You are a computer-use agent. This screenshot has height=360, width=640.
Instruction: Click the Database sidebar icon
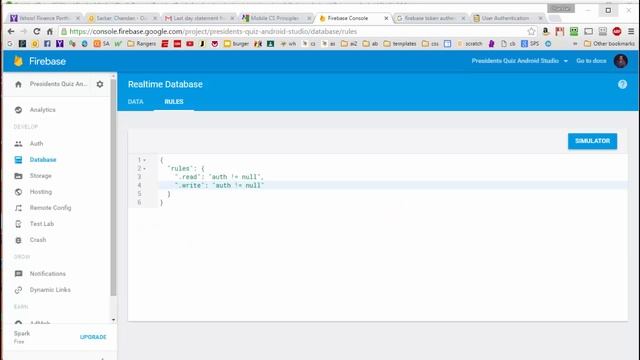[x=18, y=160]
